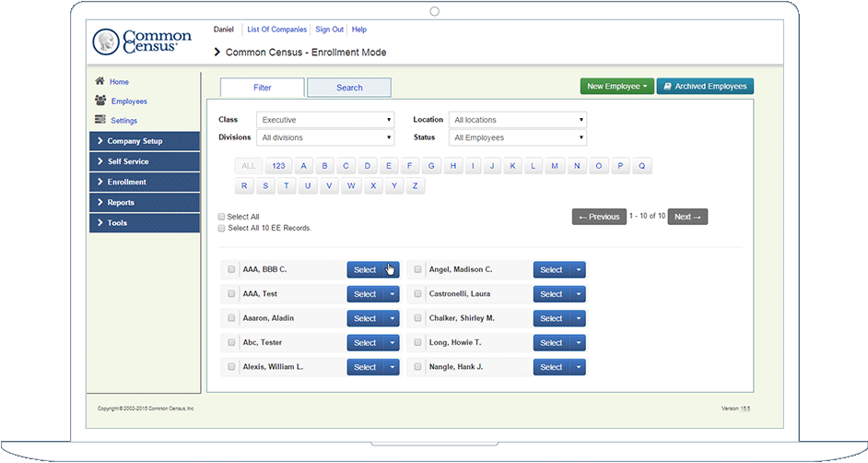Switch to the Search tab
Viewport: 868px width, 463px height.
pos(349,88)
